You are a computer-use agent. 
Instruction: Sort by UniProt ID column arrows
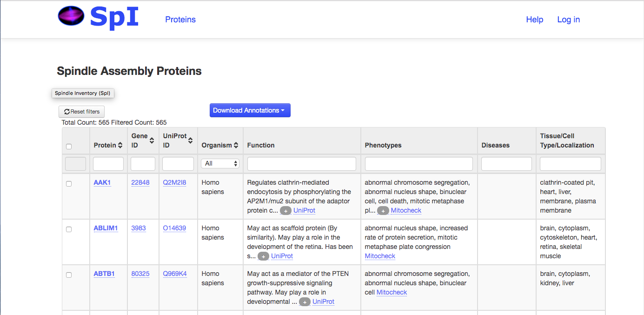pos(191,141)
